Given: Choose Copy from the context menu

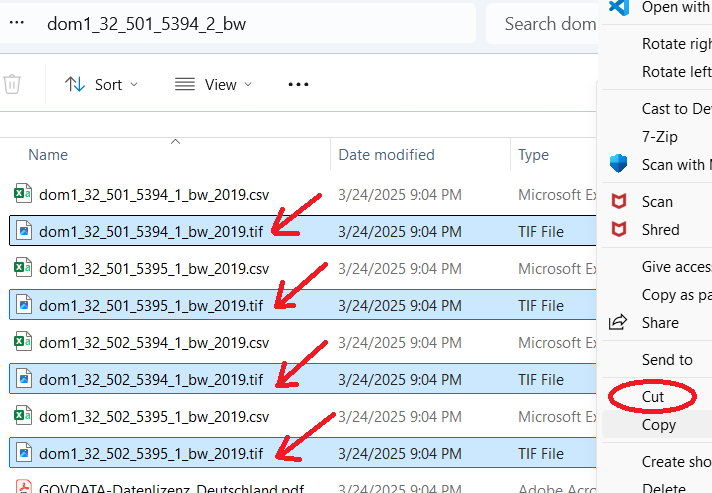Looking at the screenshot, I should pos(658,425).
